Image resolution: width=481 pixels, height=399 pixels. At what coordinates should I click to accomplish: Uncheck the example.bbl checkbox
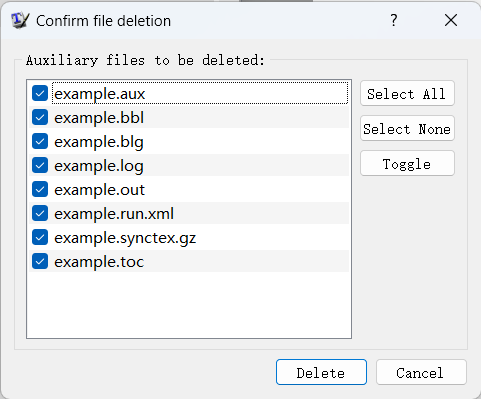40,117
